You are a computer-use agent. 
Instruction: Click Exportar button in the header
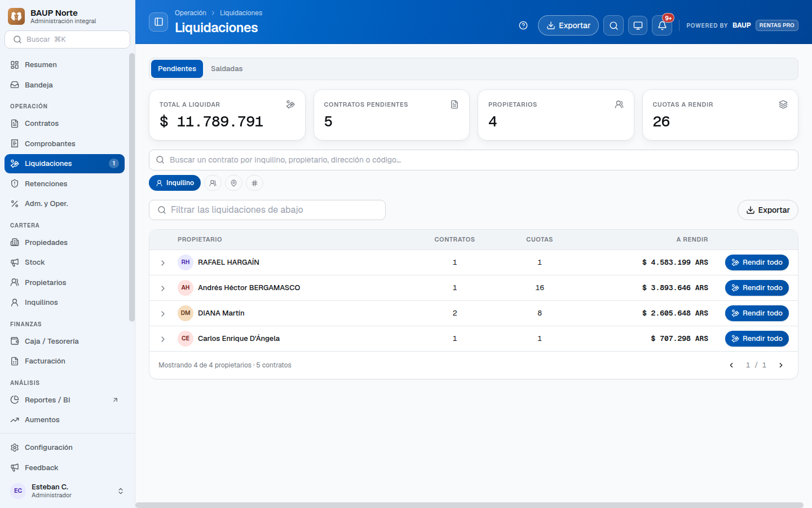568,25
